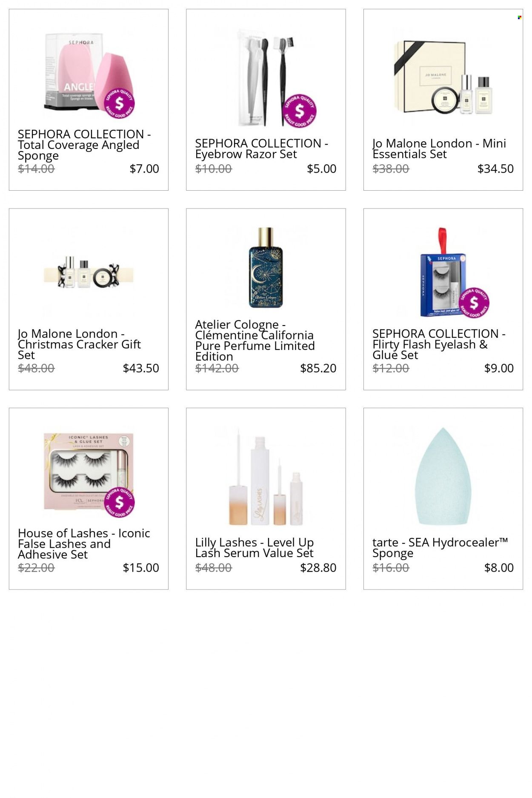View the Christmas Cracker Gift Set image
532x798 pixels.
pyautogui.click(x=89, y=272)
